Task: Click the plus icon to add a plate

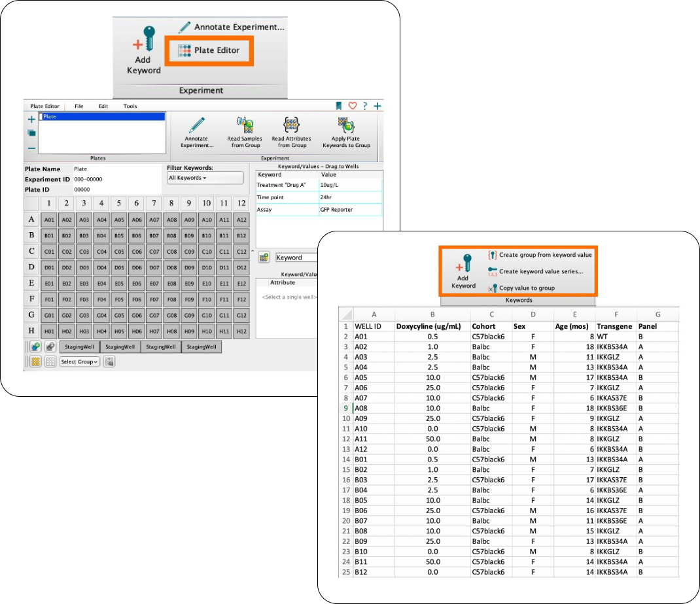Action: 31,120
